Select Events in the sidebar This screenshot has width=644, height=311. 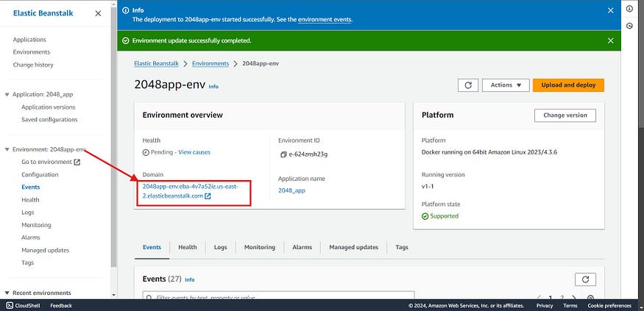click(x=31, y=187)
